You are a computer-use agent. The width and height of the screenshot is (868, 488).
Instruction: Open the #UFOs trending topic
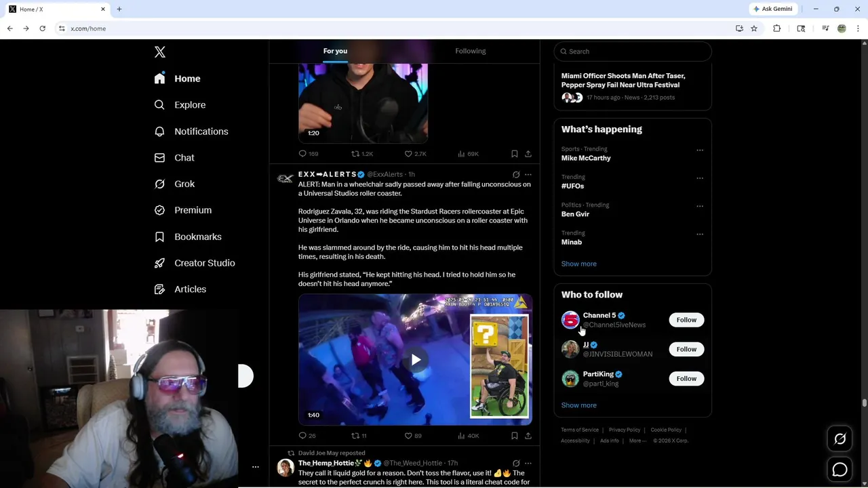[572, 186]
